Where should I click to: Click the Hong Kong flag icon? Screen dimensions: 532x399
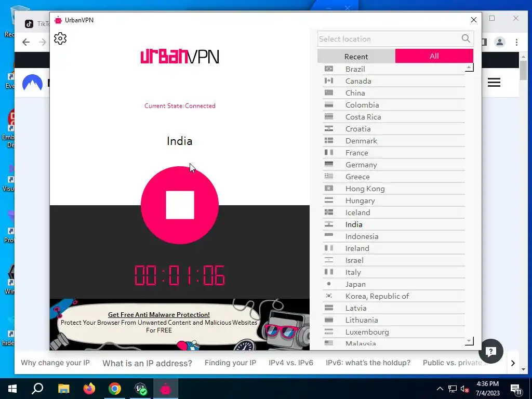coord(329,188)
